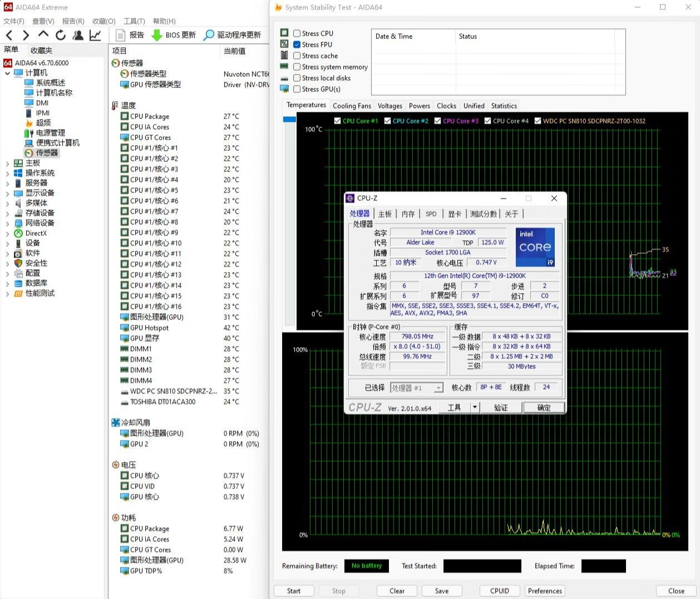The height and width of the screenshot is (599, 700).
Task: Click the blue graph scale slider bar
Action: [289, 119]
